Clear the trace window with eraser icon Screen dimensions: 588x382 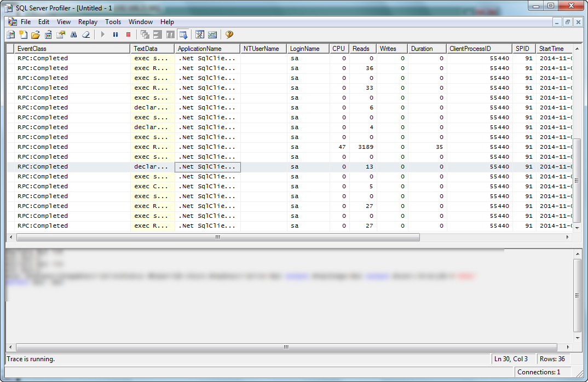tap(86, 35)
